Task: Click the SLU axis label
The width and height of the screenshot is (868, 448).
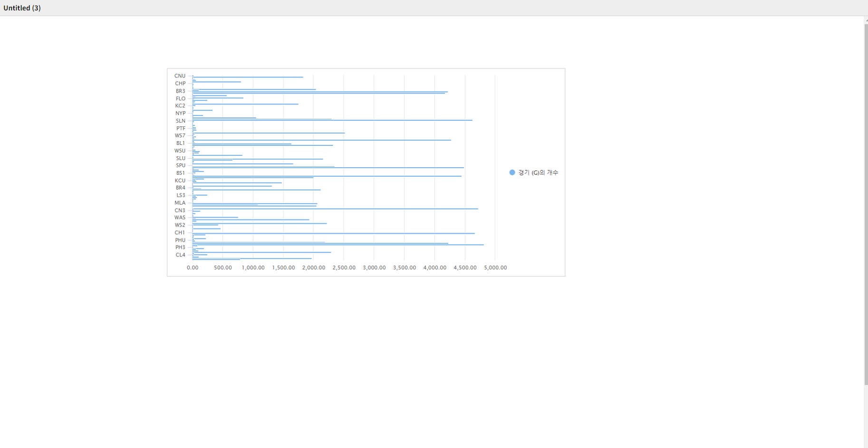Action: [181, 159]
